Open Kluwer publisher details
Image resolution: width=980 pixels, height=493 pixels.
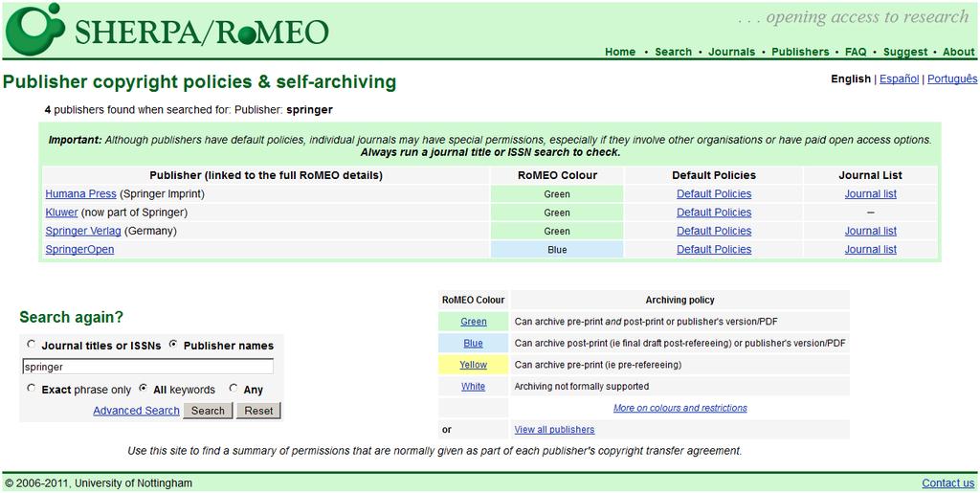(x=62, y=213)
